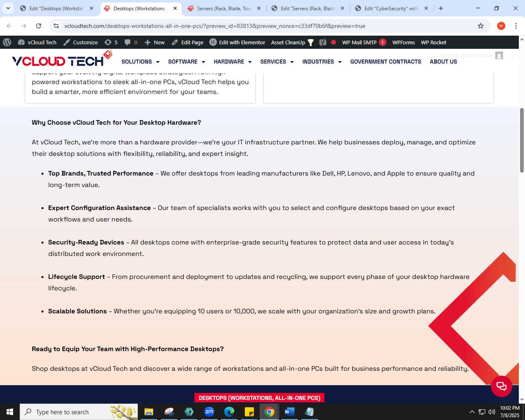
Task: Open the network icon in system tray
Action: [482, 412]
